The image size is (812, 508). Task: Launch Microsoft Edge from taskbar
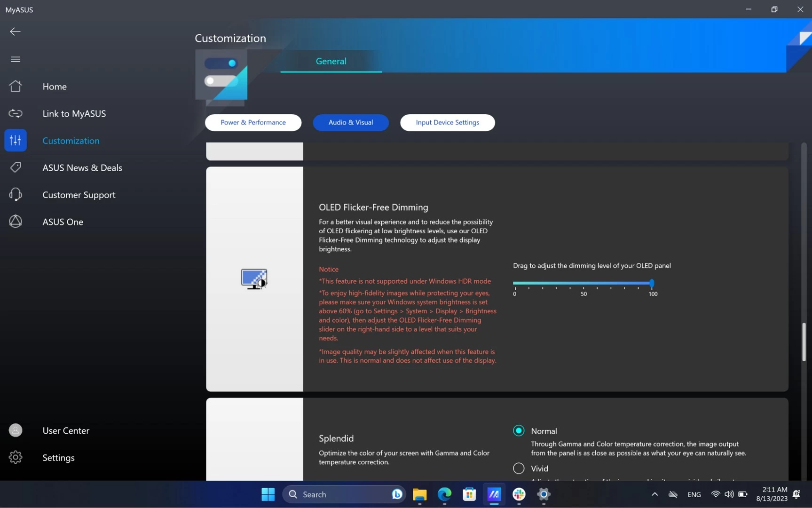point(444,494)
